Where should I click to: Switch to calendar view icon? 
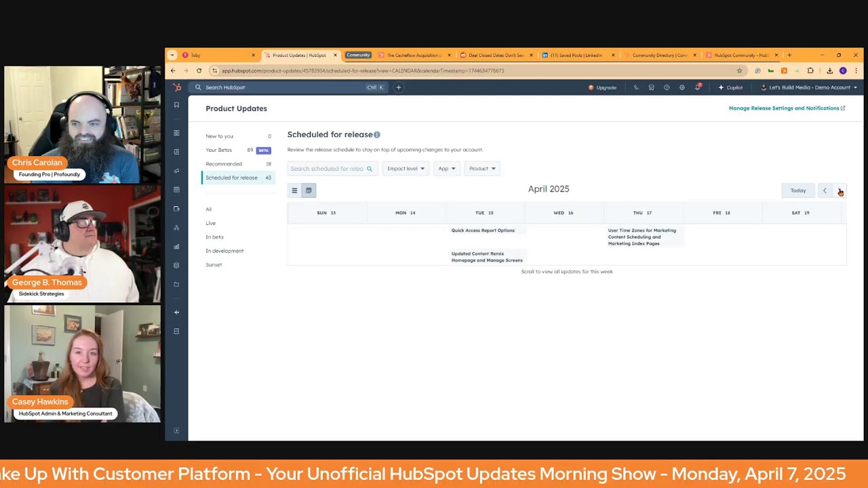tap(309, 190)
